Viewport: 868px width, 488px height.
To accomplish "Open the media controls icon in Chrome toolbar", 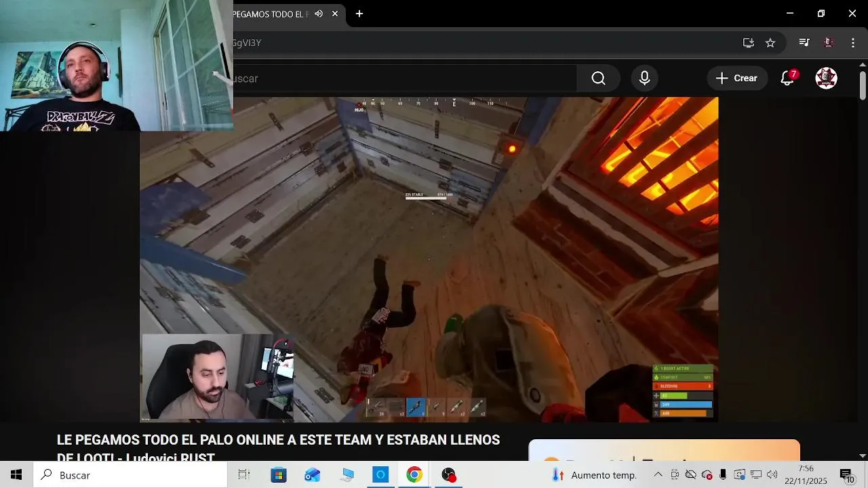I will [804, 43].
